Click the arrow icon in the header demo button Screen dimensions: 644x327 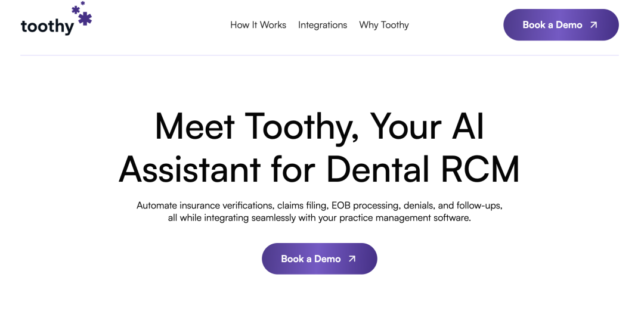[x=593, y=25]
